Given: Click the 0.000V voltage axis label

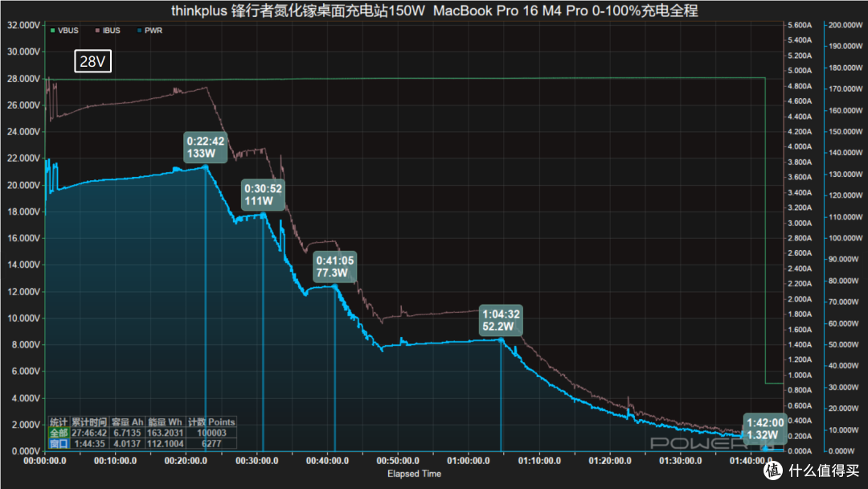Looking at the screenshot, I should [26, 451].
